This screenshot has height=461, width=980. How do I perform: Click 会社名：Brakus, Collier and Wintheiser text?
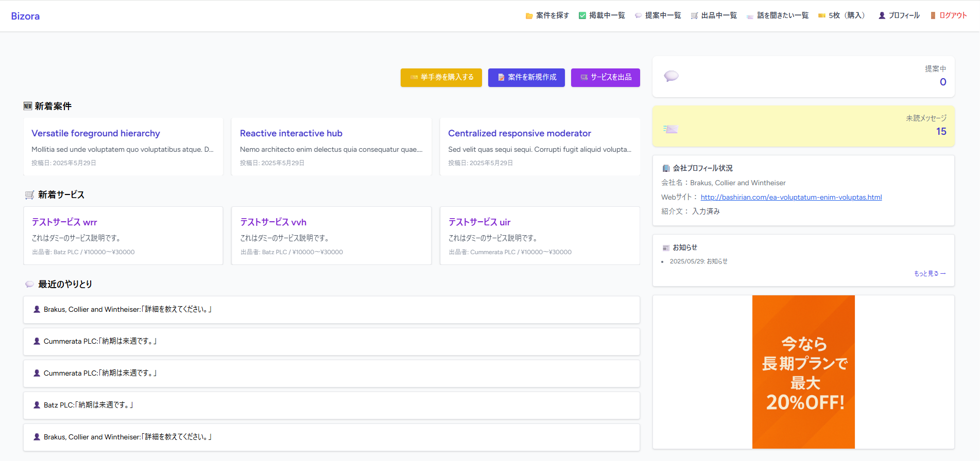(724, 183)
